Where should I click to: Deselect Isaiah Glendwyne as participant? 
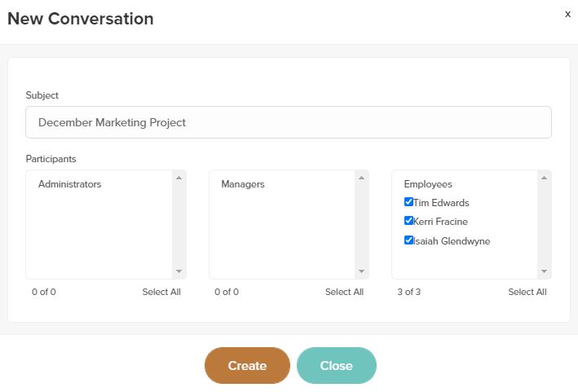coord(408,240)
